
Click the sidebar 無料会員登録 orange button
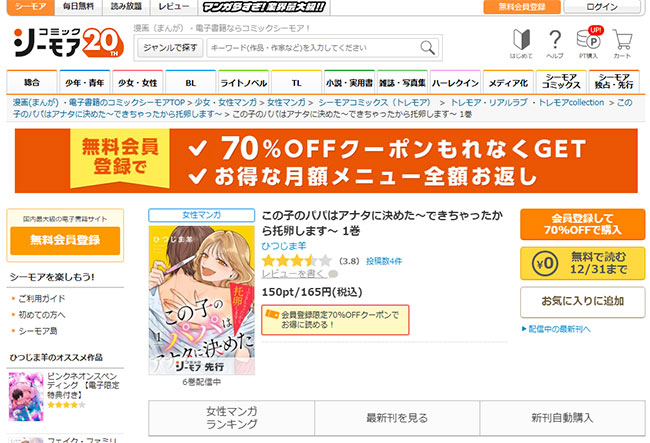(x=65, y=240)
